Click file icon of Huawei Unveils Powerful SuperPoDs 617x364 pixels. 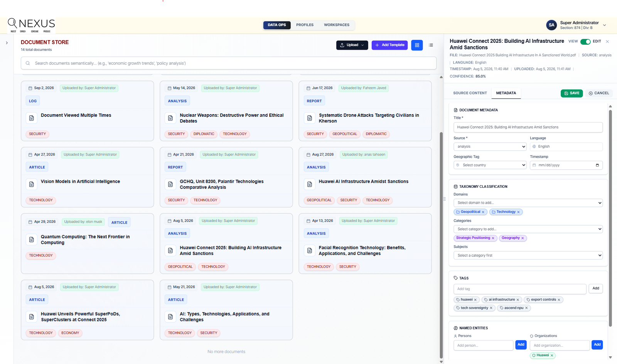tap(32, 317)
